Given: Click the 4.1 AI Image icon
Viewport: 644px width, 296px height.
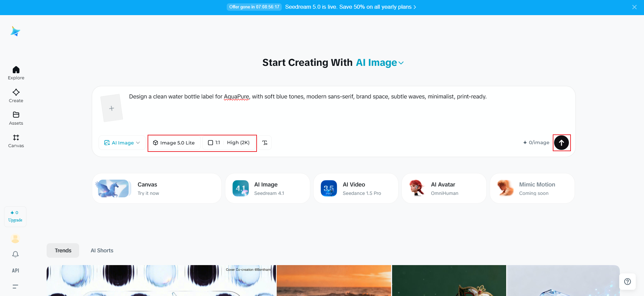Looking at the screenshot, I should click(x=240, y=188).
